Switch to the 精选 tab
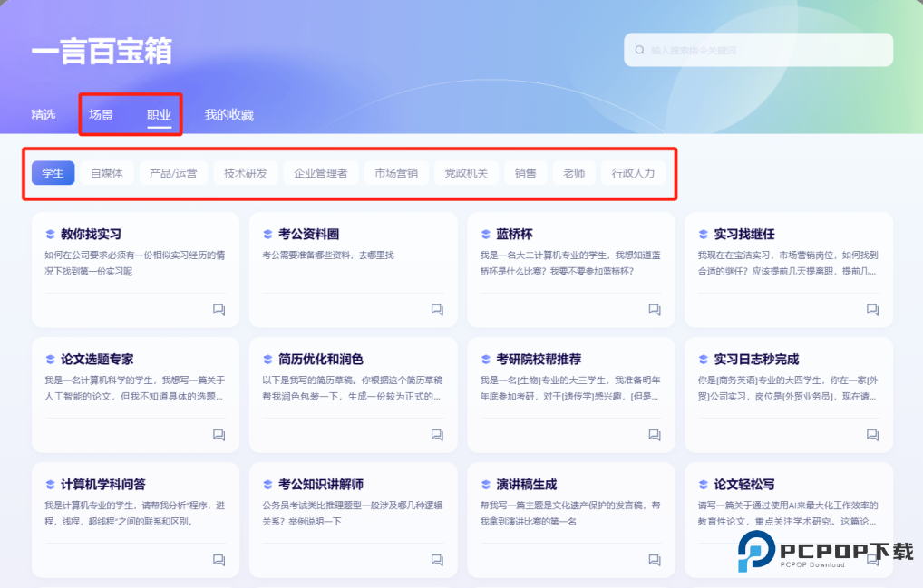The width and height of the screenshot is (923, 588). click(43, 115)
